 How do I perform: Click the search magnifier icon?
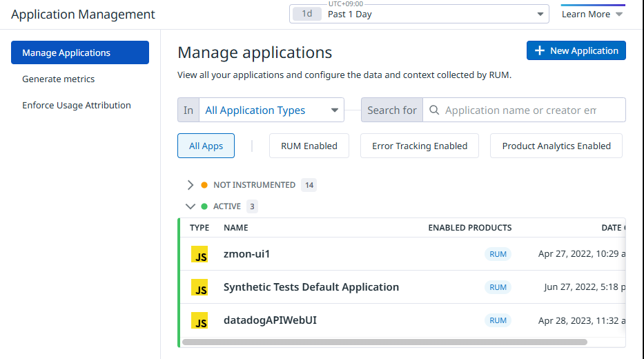434,110
